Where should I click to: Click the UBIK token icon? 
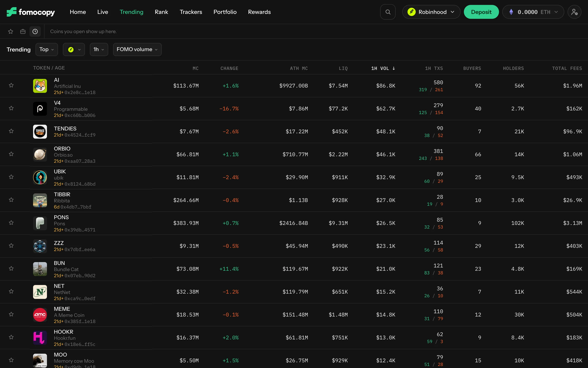pyautogui.click(x=40, y=177)
